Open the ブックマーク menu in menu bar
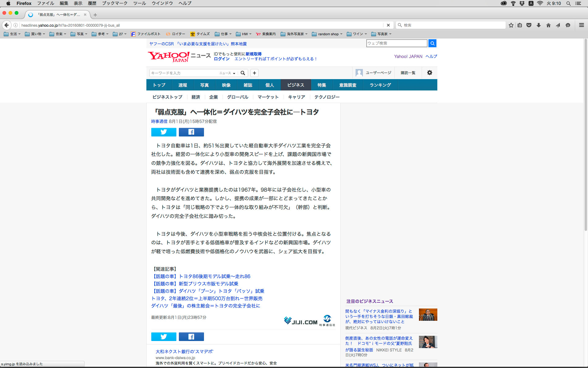Viewport: 588px width, 368px height. point(115,3)
